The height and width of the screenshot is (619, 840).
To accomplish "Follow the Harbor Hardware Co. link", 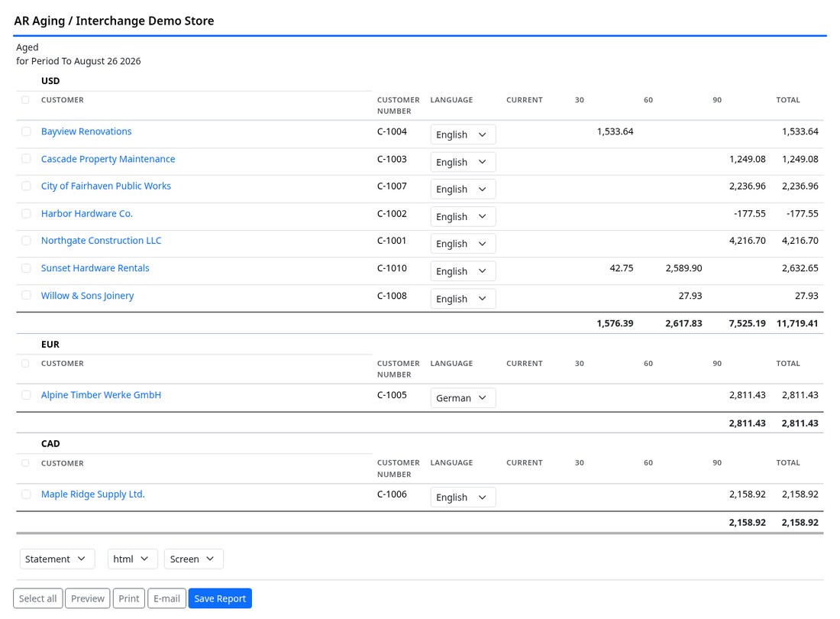I will [x=87, y=213].
